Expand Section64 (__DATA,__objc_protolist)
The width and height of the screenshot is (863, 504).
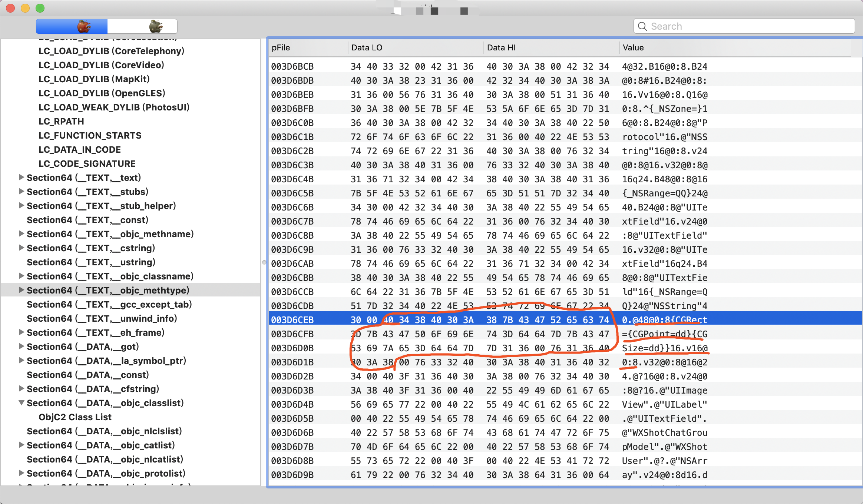coord(22,473)
